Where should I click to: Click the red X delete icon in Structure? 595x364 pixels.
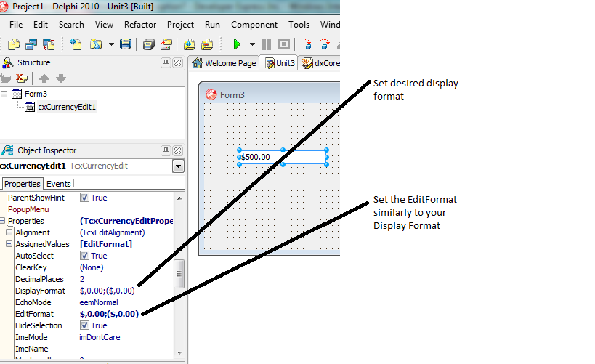pyautogui.click(x=22, y=78)
